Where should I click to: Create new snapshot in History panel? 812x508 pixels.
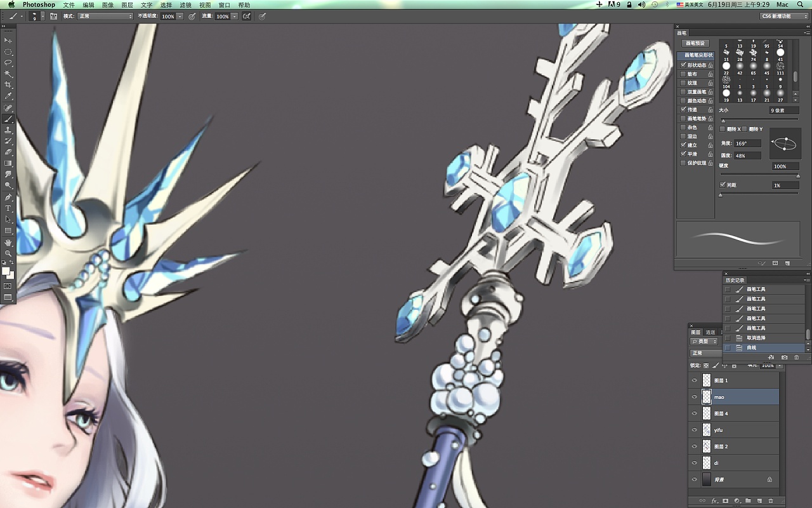click(x=785, y=358)
